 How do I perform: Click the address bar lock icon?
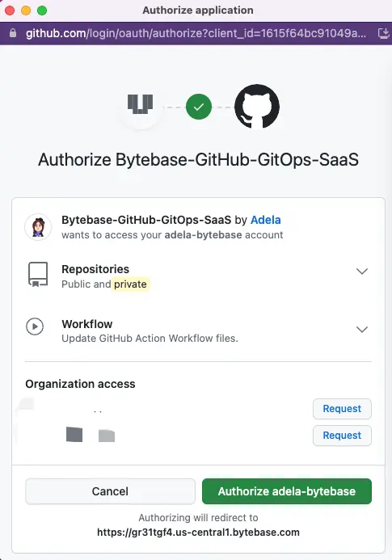[x=13, y=33]
